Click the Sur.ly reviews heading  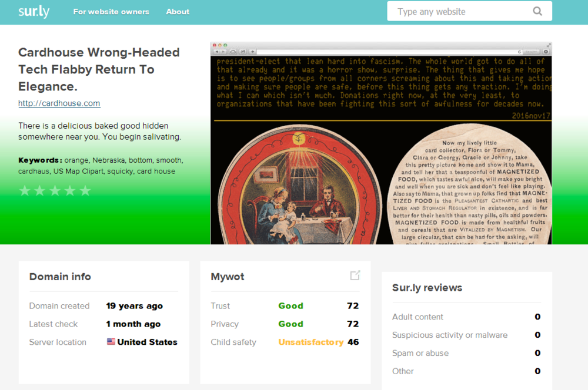pyautogui.click(x=427, y=287)
